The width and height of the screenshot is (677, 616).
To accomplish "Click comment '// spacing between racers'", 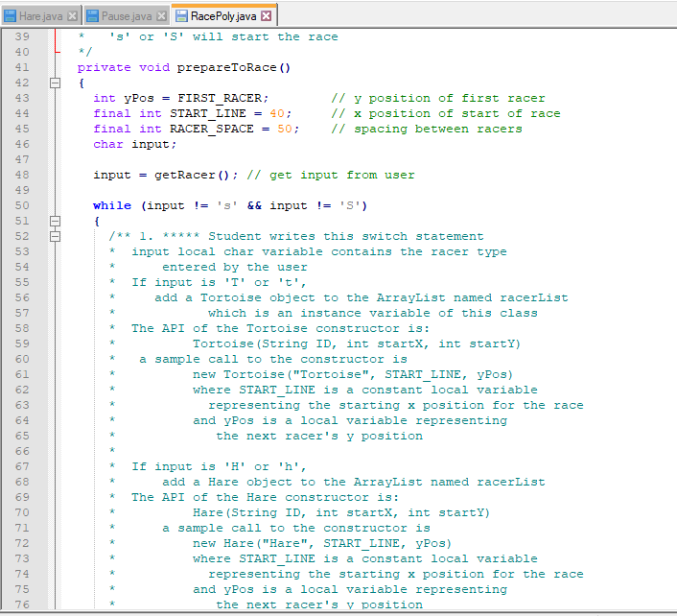I will click(427, 130).
